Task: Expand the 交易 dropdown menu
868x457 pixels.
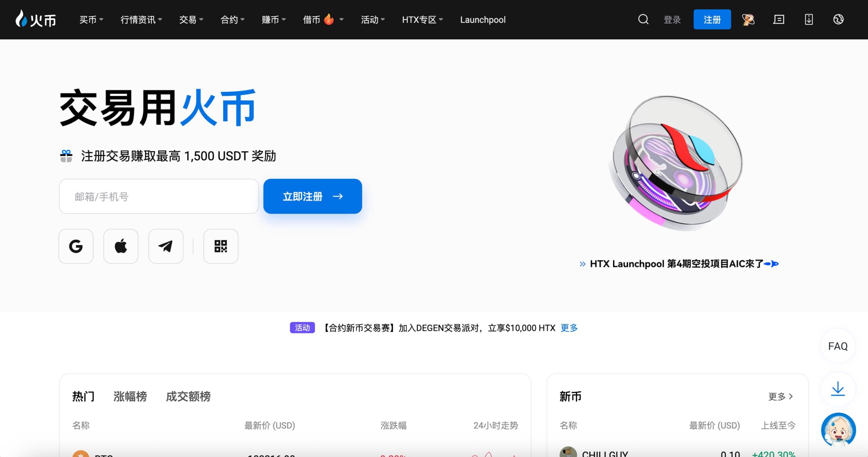Action: (x=191, y=20)
